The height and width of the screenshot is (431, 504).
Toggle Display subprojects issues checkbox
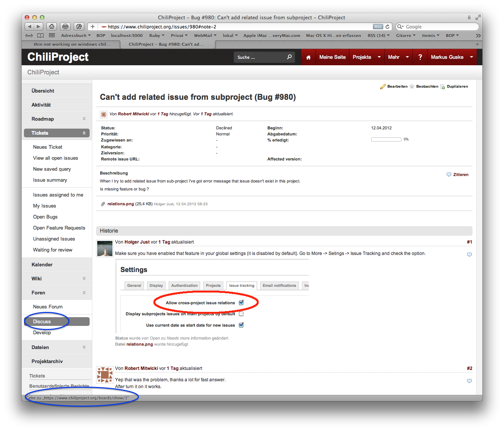click(241, 314)
